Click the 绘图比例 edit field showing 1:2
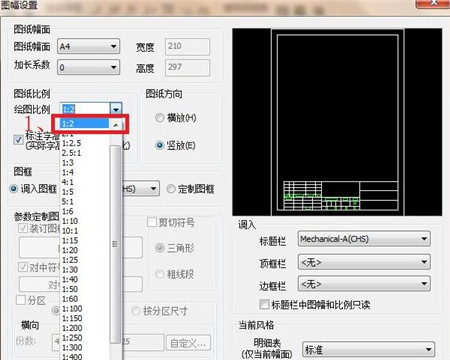This screenshot has width=450, height=360. coord(85,109)
